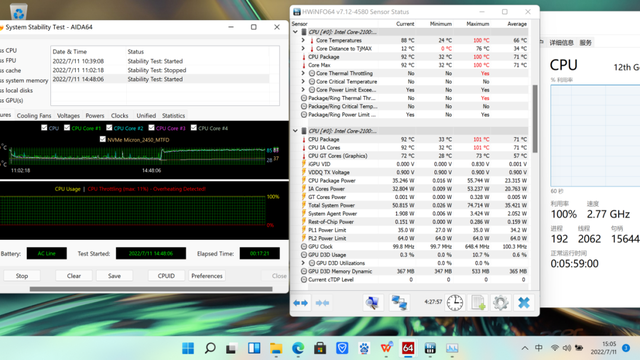The height and width of the screenshot is (360, 640).
Task: Open the Recycle Bin desktop icon
Action: (18, 11)
